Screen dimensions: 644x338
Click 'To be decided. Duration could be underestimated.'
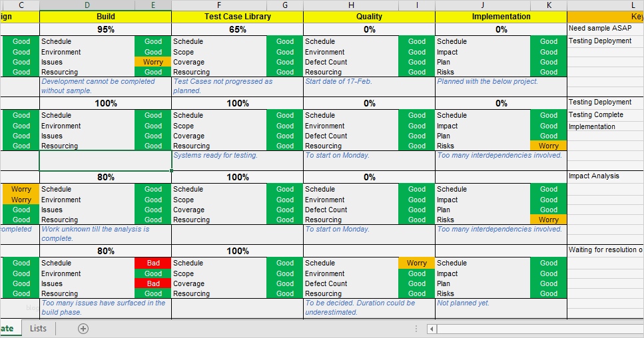pos(369,308)
